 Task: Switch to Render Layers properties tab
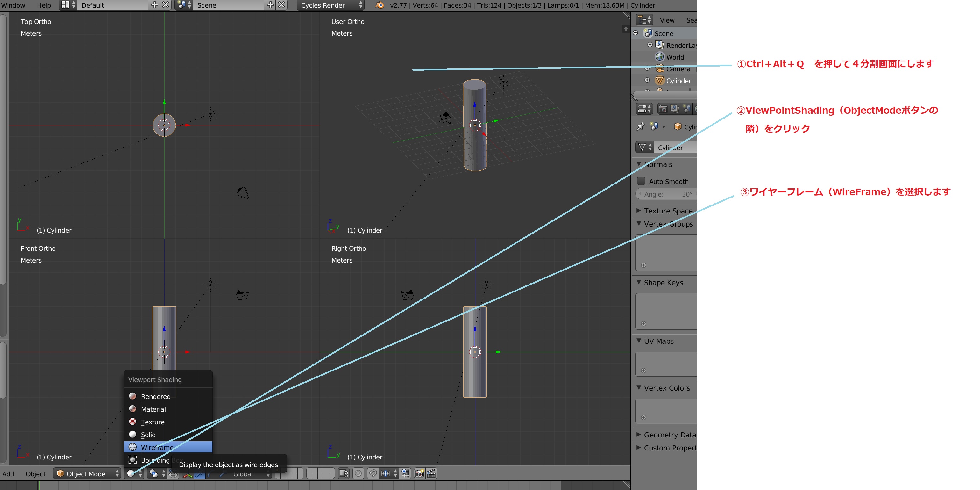675,109
